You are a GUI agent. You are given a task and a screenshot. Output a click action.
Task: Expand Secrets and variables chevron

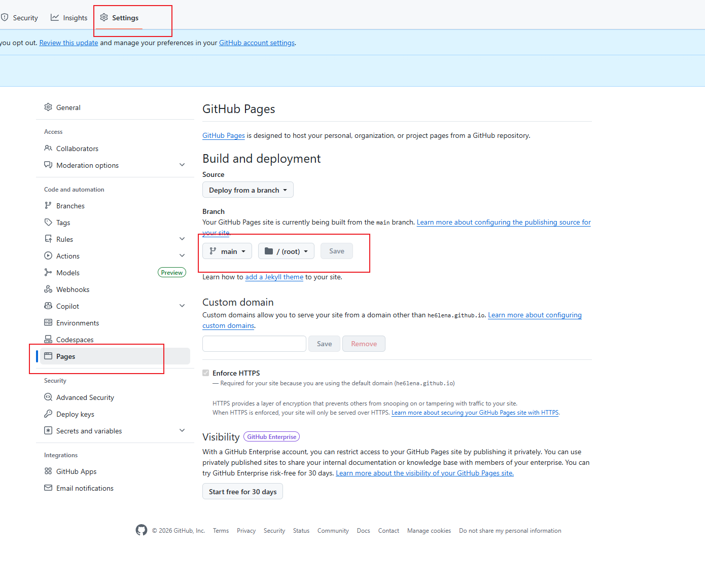182,431
